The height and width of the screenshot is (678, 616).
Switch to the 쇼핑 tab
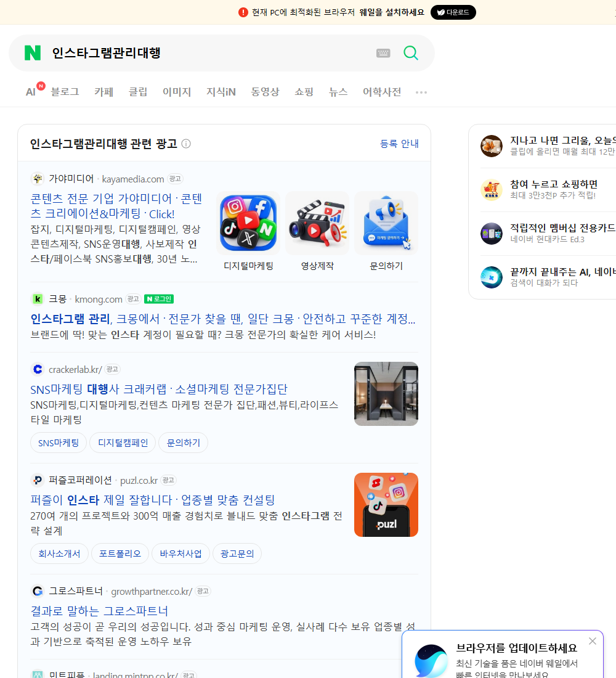tap(304, 92)
